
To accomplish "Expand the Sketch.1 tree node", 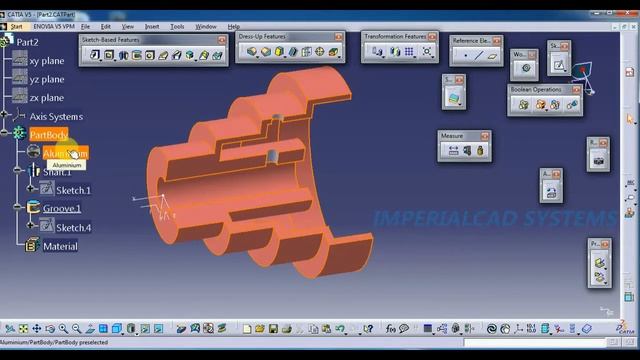I will click(x=30, y=188).
